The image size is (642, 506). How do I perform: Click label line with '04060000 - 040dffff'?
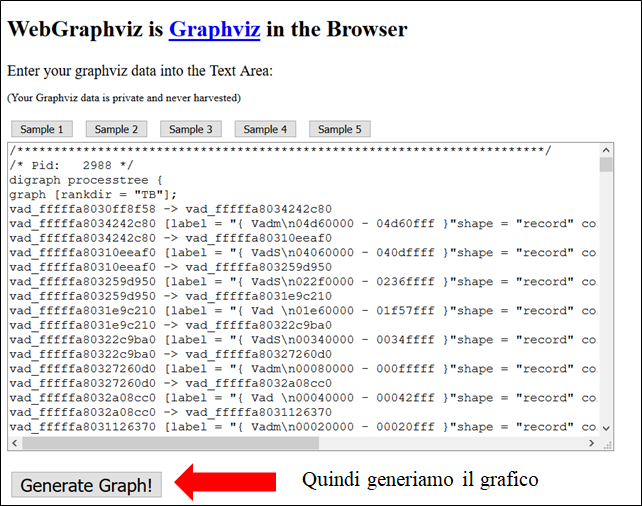[303, 253]
